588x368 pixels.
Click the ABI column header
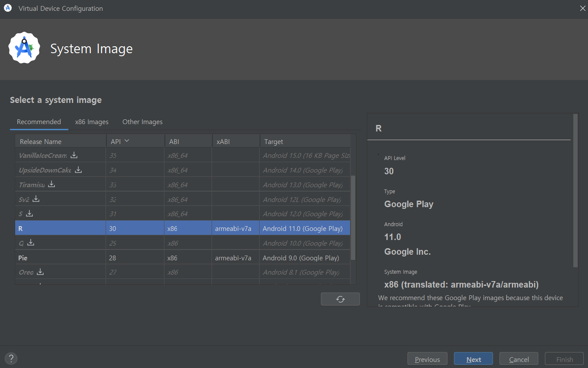click(188, 141)
